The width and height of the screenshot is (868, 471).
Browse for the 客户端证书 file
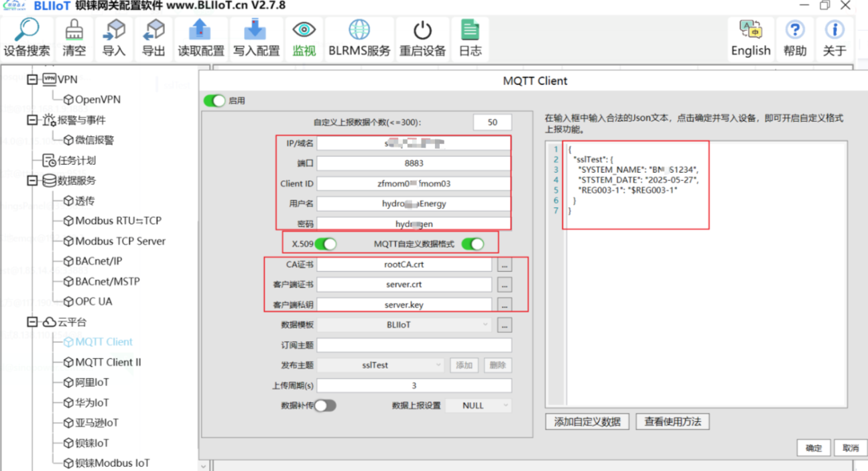pos(505,285)
